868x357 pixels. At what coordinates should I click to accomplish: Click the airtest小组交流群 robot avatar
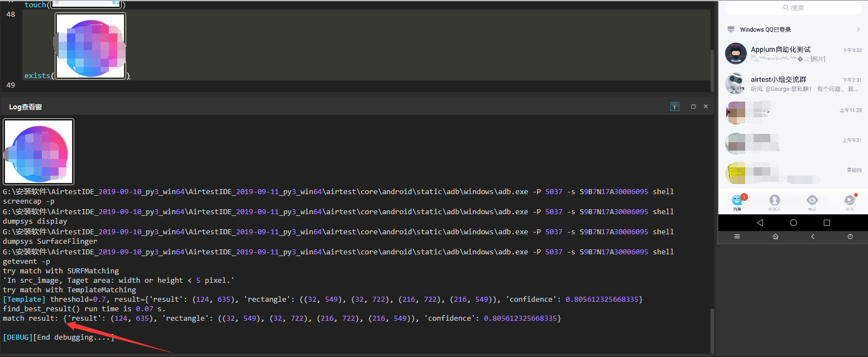736,84
